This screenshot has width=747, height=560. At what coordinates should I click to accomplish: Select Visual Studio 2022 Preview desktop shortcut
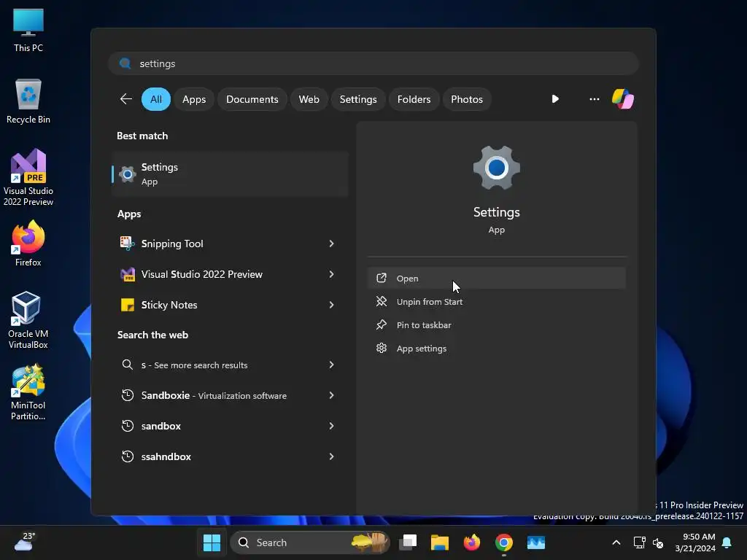[28, 177]
